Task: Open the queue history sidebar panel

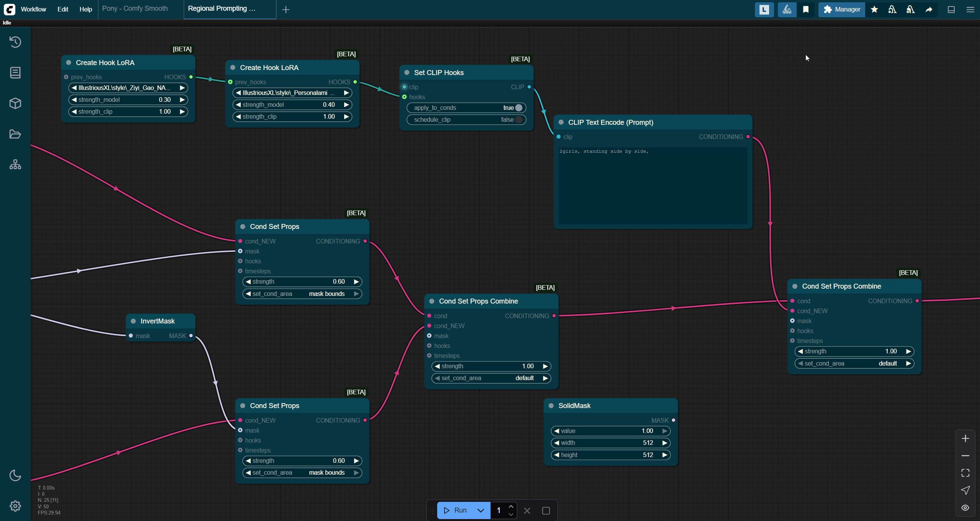Action: pos(15,42)
